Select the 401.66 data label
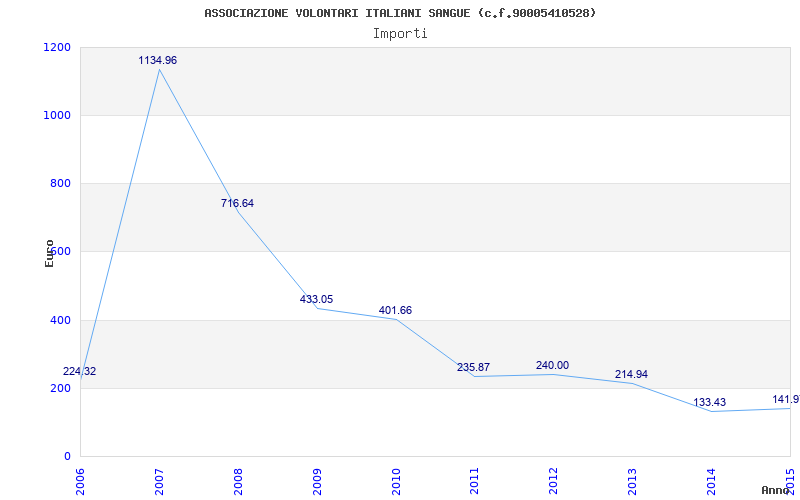This screenshot has width=800, height=500. pos(395,310)
